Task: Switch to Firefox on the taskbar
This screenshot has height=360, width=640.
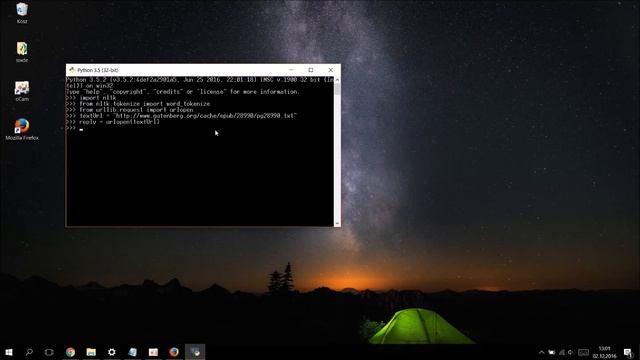Action: 174,352
